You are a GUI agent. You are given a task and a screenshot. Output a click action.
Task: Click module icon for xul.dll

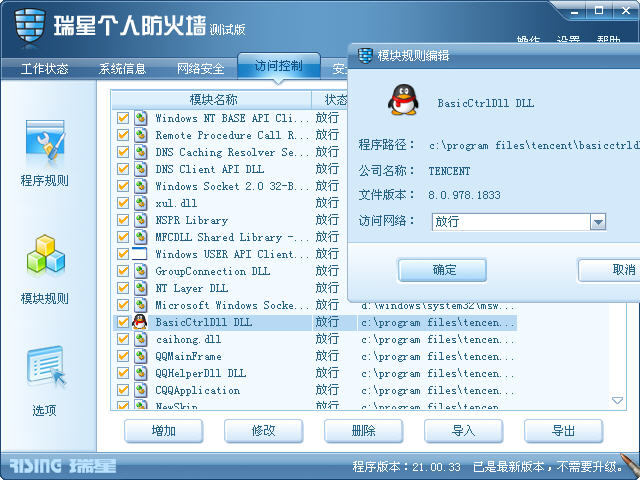tap(140, 203)
